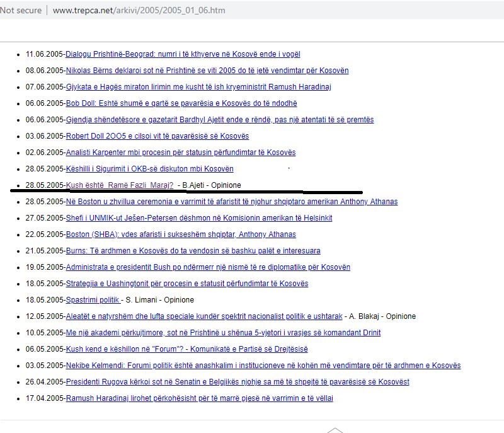Open the Analisti Karpenter article link

coord(180,153)
